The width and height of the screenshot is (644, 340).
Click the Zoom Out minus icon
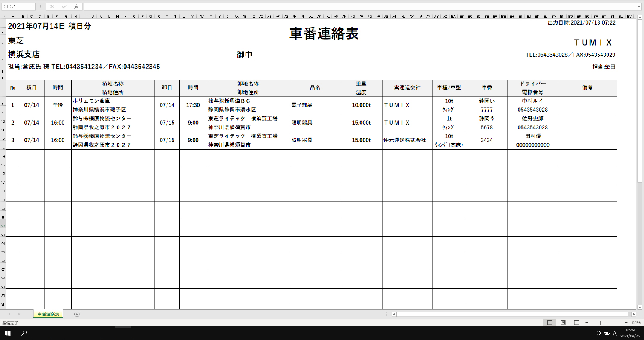(586, 322)
